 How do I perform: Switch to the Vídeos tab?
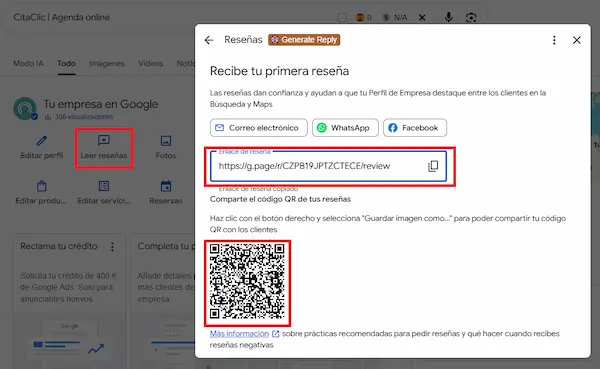[x=151, y=64]
